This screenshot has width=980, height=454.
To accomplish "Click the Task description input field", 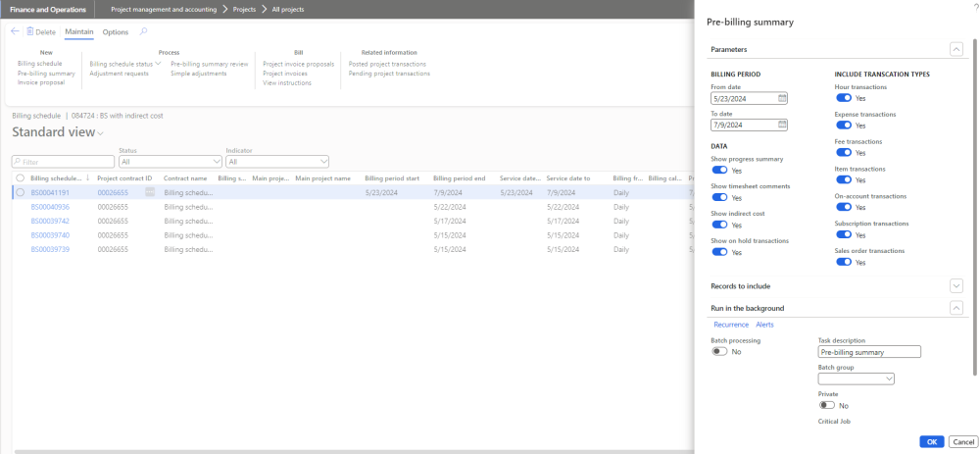I will coord(869,351).
